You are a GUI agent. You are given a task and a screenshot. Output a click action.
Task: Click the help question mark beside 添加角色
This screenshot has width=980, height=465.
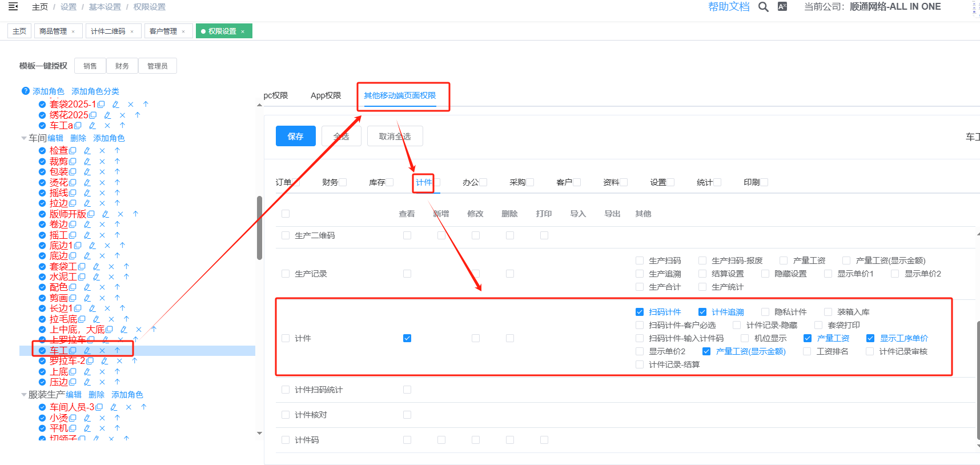[25, 91]
